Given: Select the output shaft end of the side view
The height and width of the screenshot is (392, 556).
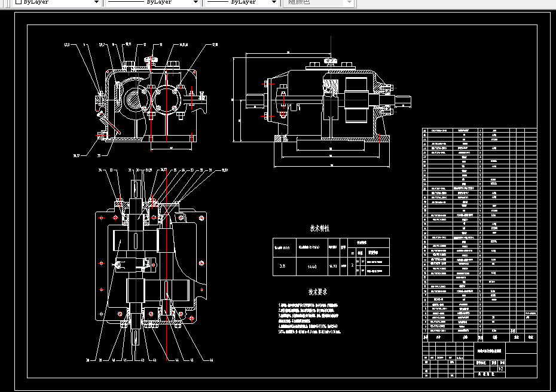Looking at the screenshot, I should tap(404, 100).
